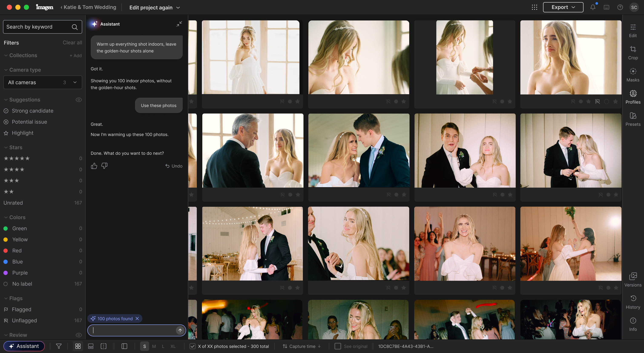Image resolution: width=644 pixels, height=353 pixels.
Task: Open the Masks panel
Action: [633, 75]
